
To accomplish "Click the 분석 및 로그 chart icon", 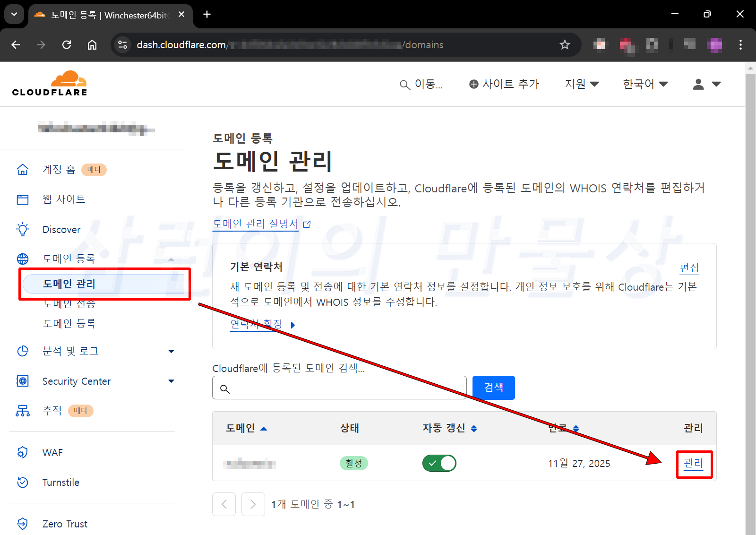I will click(x=23, y=351).
